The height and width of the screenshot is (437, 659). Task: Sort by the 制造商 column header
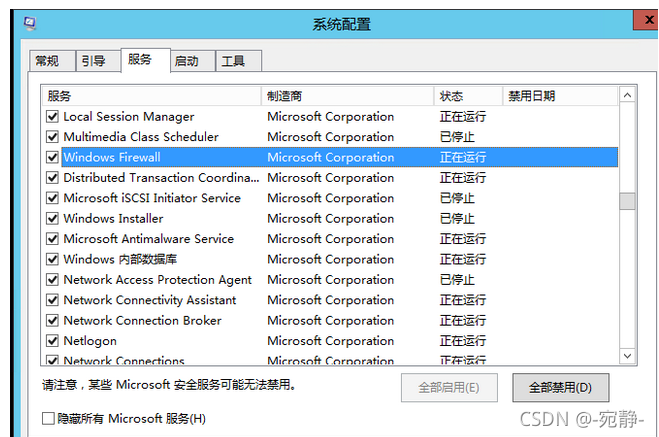point(347,96)
